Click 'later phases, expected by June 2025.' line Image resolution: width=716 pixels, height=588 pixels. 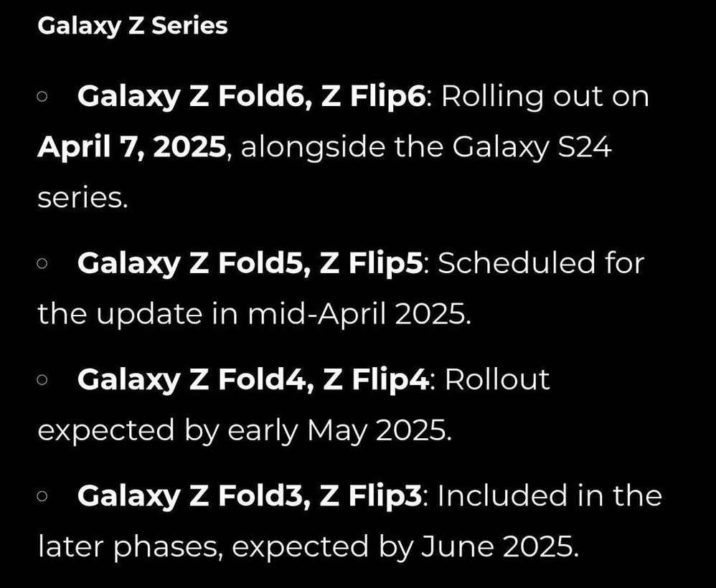[x=308, y=547]
